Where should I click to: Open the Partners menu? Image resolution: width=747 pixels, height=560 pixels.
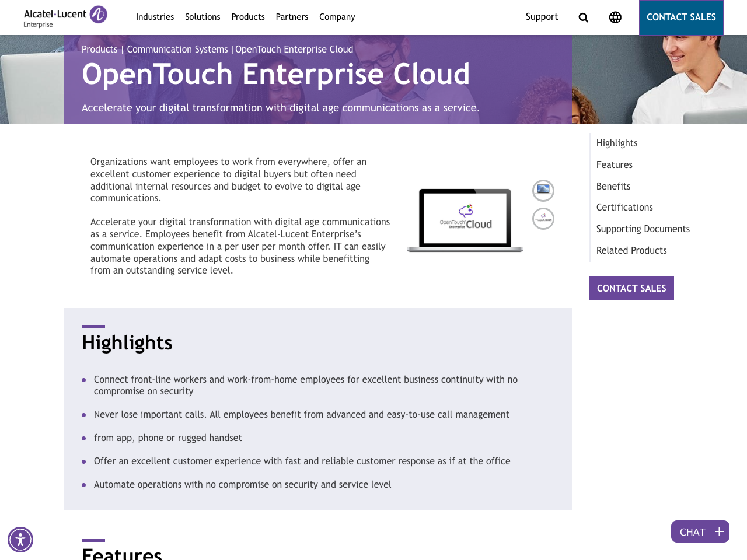pyautogui.click(x=292, y=17)
